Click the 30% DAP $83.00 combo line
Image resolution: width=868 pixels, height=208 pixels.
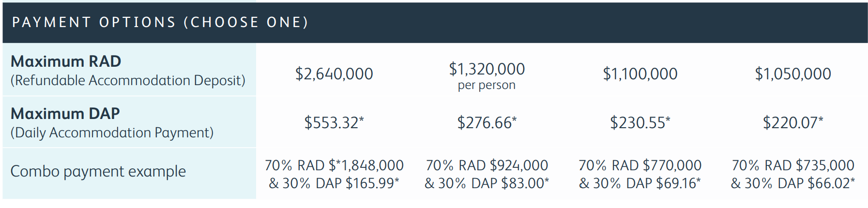click(487, 183)
